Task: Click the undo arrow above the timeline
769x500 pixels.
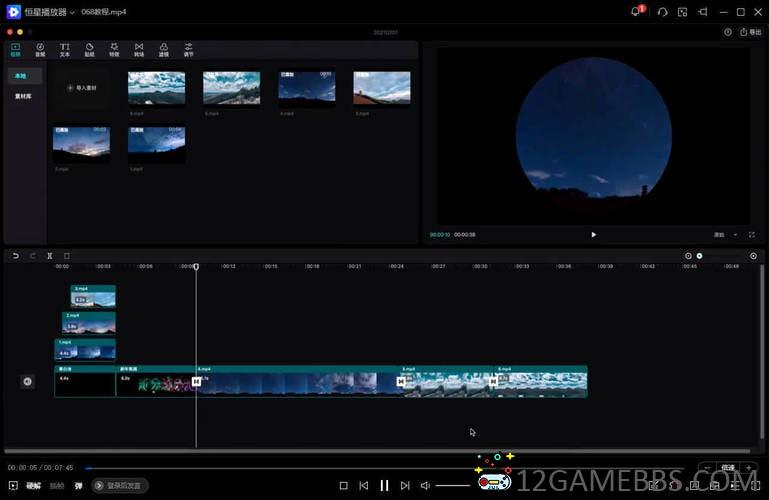Action: pyautogui.click(x=16, y=256)
